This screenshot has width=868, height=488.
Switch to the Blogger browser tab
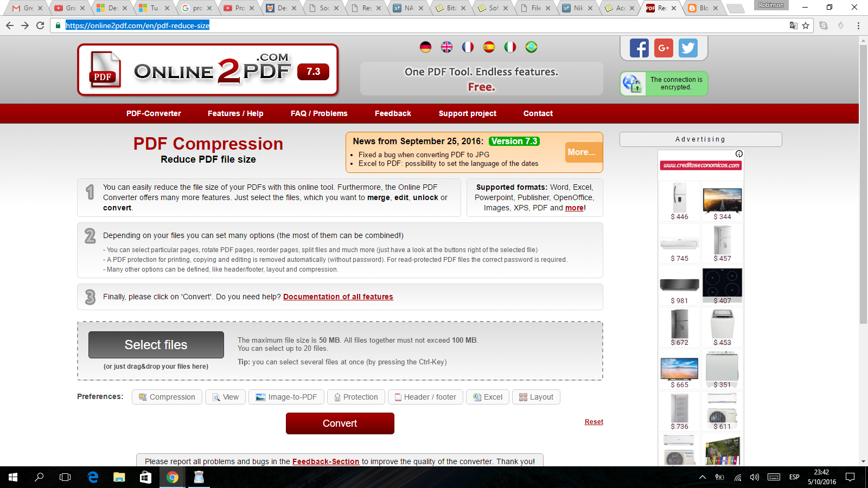(703, 8)
